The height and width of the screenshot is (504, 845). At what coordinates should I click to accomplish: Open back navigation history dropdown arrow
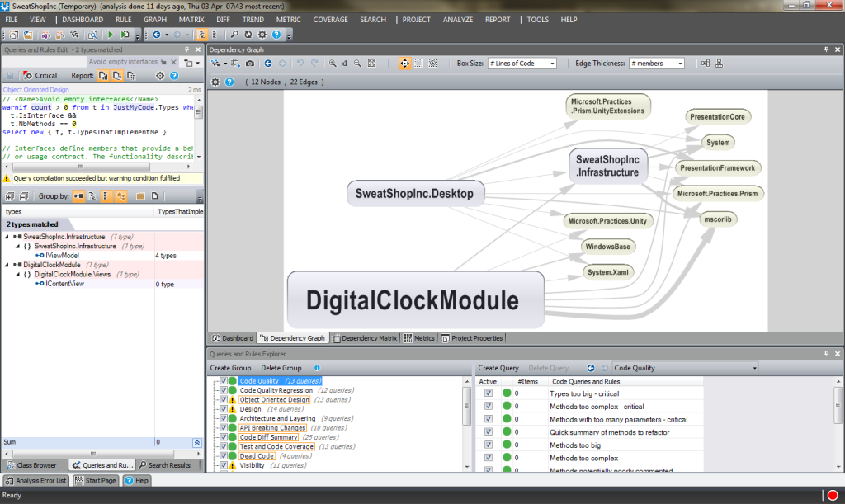(x=167, y=35)
